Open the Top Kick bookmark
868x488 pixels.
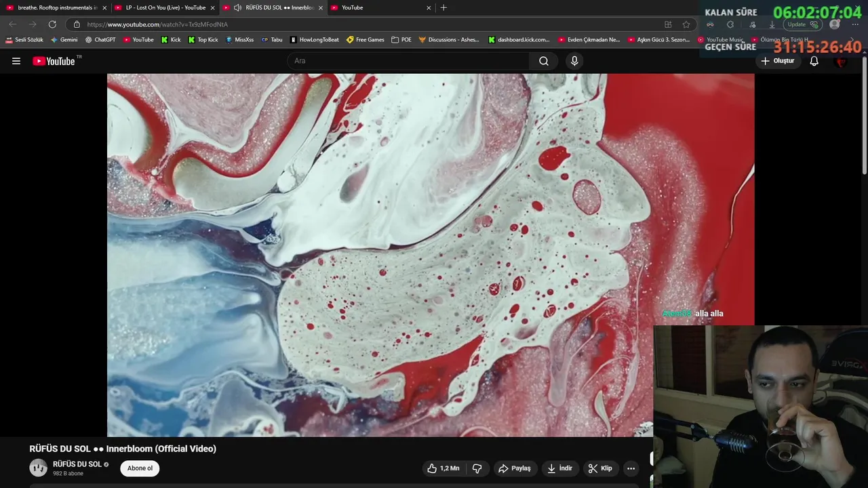point(203,40)
